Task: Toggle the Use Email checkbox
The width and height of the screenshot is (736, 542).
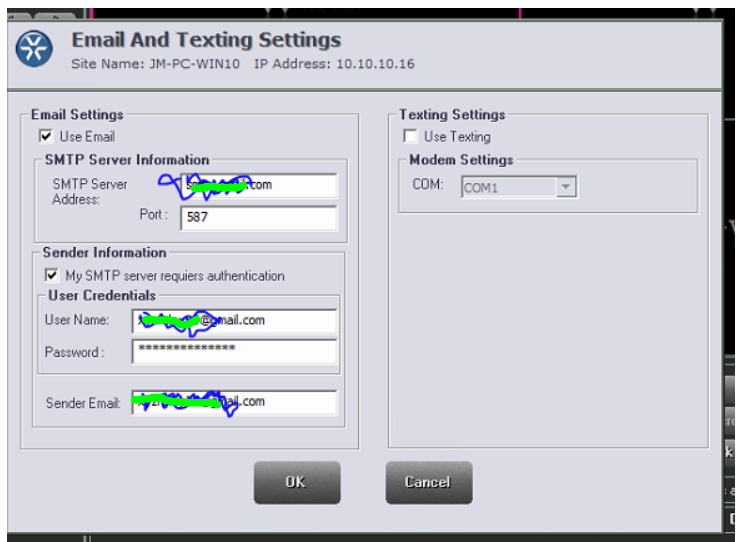Action: click(46, 136)
